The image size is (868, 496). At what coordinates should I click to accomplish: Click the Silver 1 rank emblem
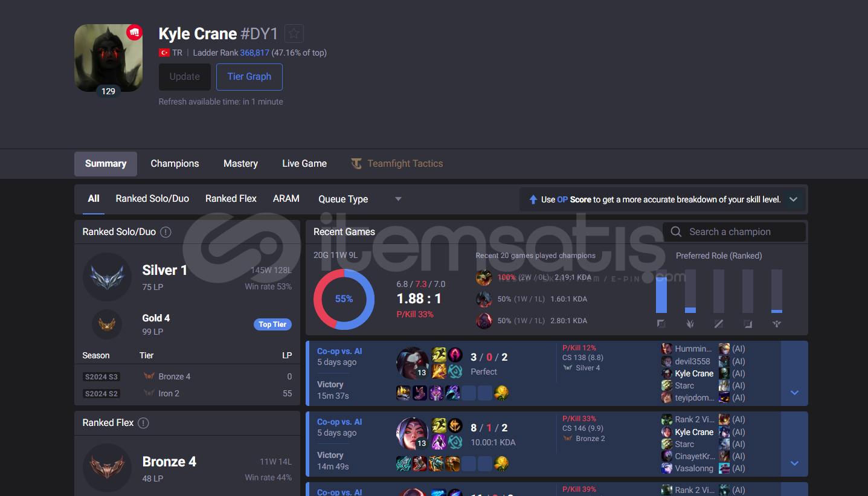tap(107, 277)
